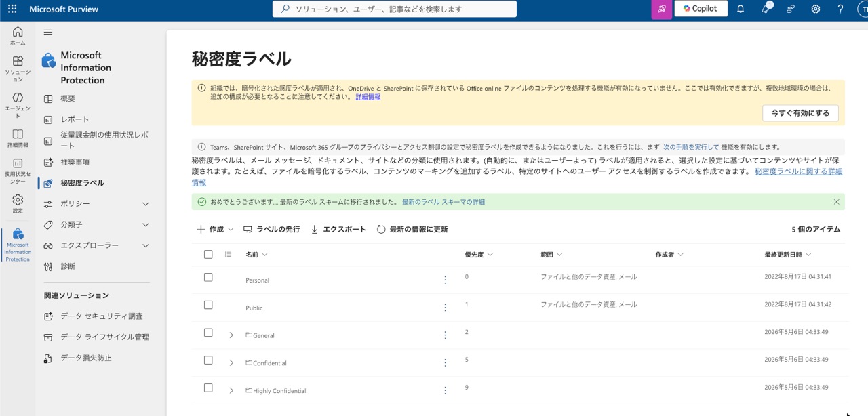Expand エクスプローラー in the sidebar
Image resolution: width=868 pixels, height=416 pixels.
(x=146, y=246)
